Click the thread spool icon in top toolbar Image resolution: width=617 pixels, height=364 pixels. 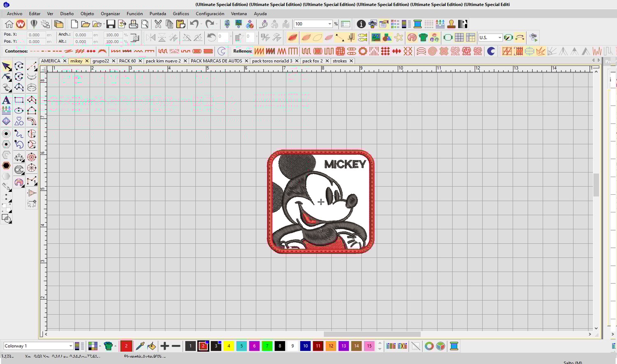[x=418, y=24]
